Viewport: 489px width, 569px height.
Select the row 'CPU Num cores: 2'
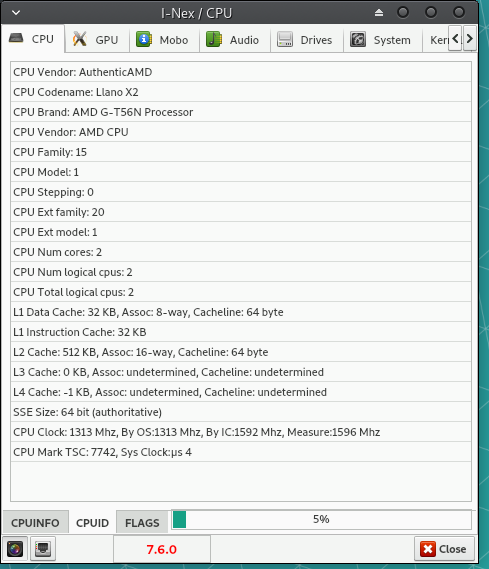pyautogui.click(x=241, y=252)
